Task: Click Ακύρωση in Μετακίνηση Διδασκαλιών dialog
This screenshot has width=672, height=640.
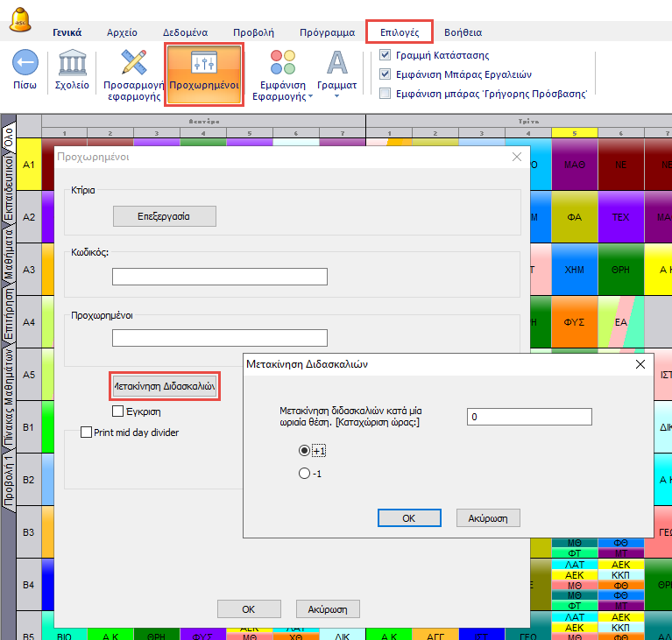Action: [x=488, y=518]
